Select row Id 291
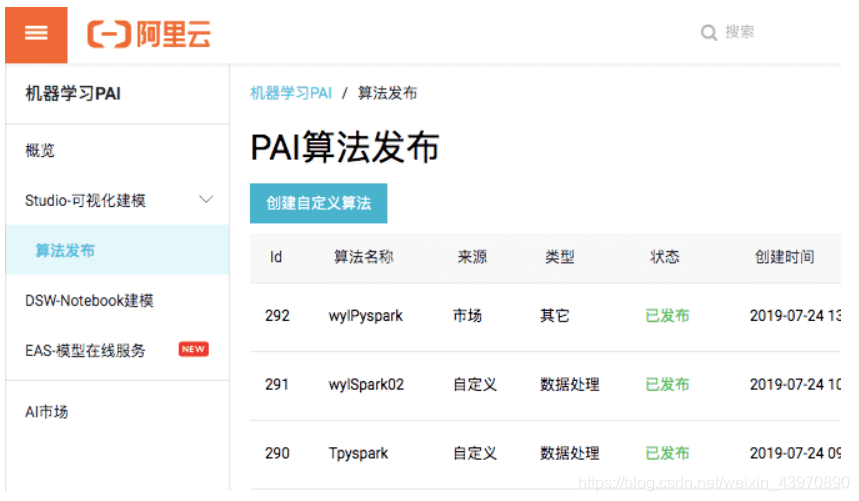The width and height of the screenshot is (859, 501). [x=277, y=384]
